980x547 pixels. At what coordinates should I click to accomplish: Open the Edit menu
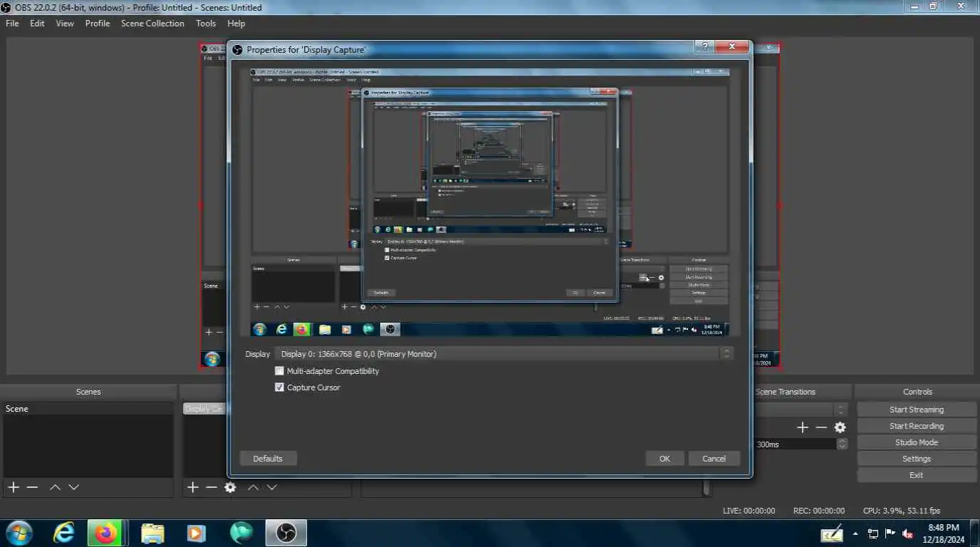tap(37, 24)
